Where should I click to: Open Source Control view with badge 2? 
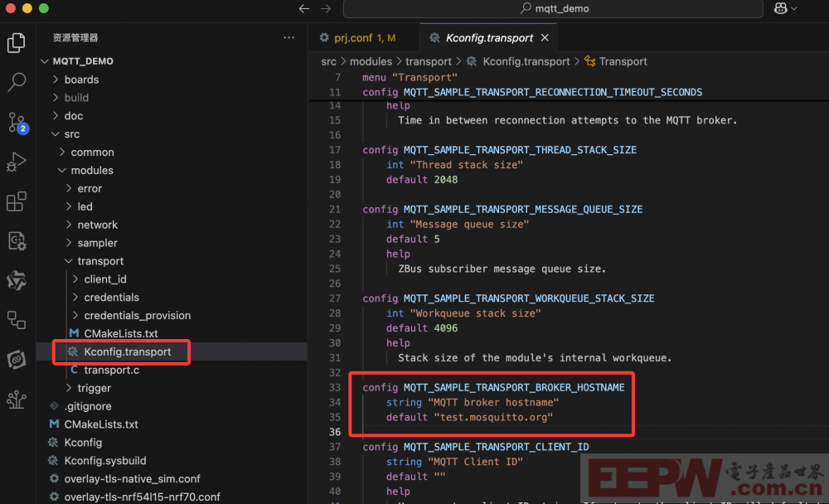tap(17, 122)
